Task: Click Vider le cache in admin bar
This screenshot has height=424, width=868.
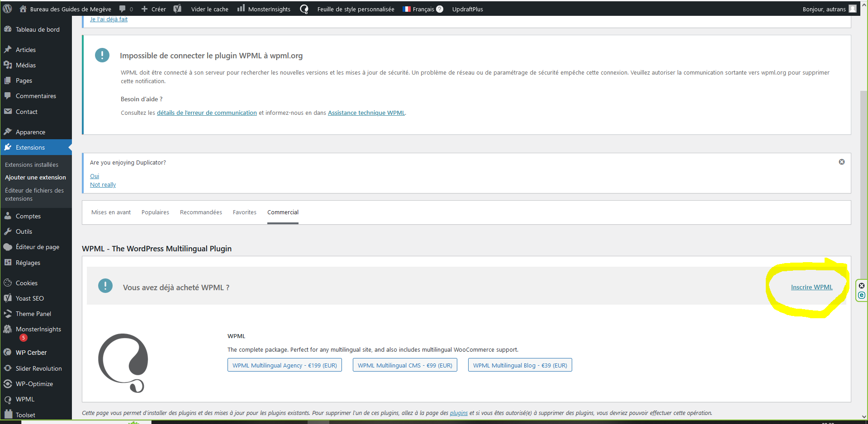Action: click(x=209, y=9)
